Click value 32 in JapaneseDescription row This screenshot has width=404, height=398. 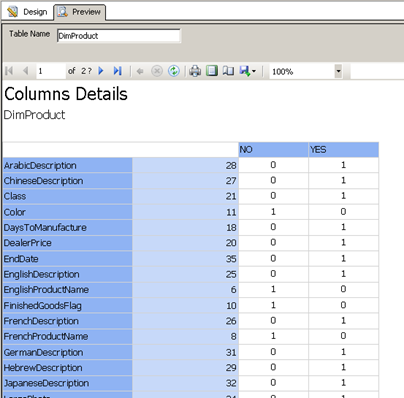tap(185, 383)
